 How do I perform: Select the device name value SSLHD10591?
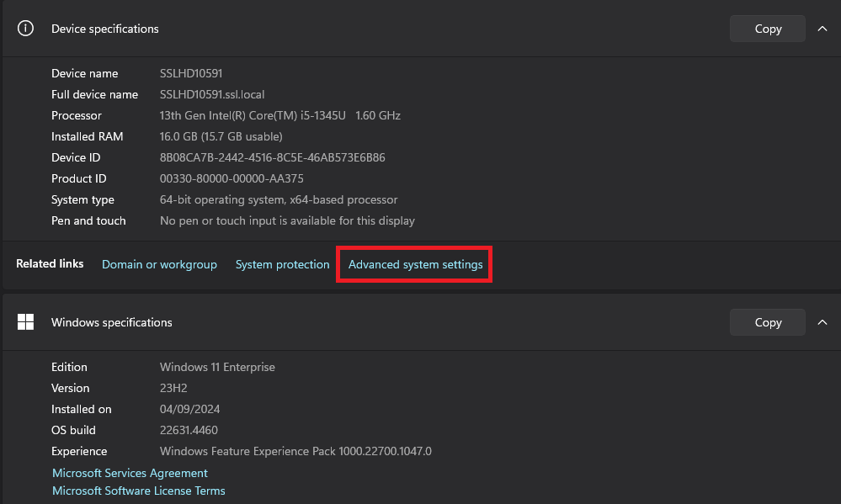191,73
